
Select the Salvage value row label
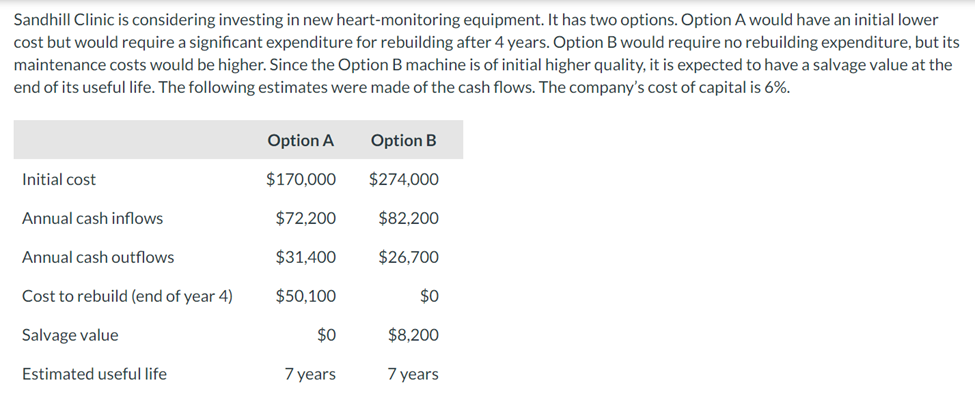pos(70,336)
